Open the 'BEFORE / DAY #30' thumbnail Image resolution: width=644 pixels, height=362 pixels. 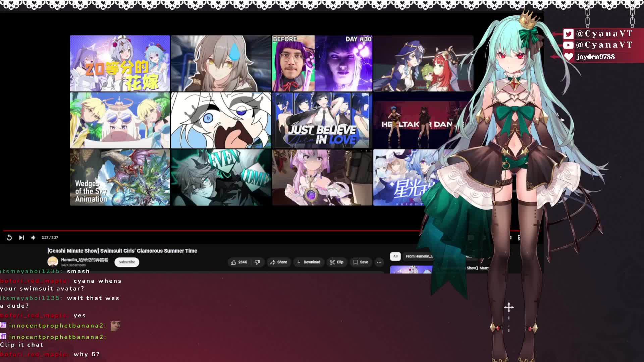322,63
